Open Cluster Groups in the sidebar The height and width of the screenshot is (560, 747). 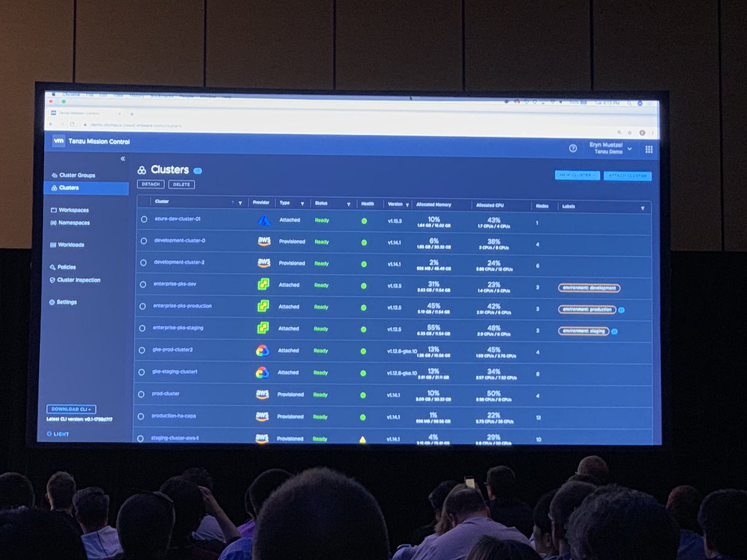click(73, 175)
